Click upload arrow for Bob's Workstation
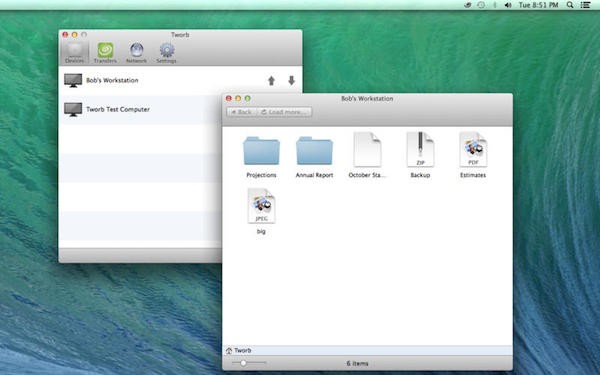Screen dimensions: 600x375 [271, 81]
